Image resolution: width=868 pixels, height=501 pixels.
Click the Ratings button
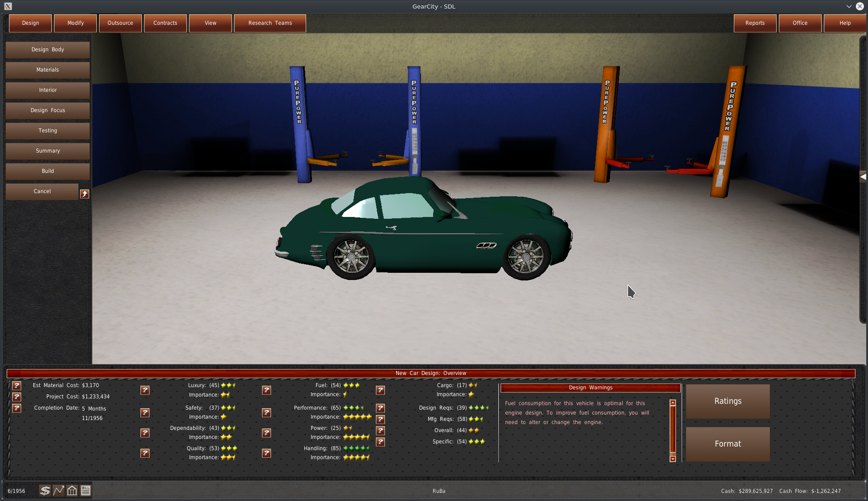click(728, 401)
